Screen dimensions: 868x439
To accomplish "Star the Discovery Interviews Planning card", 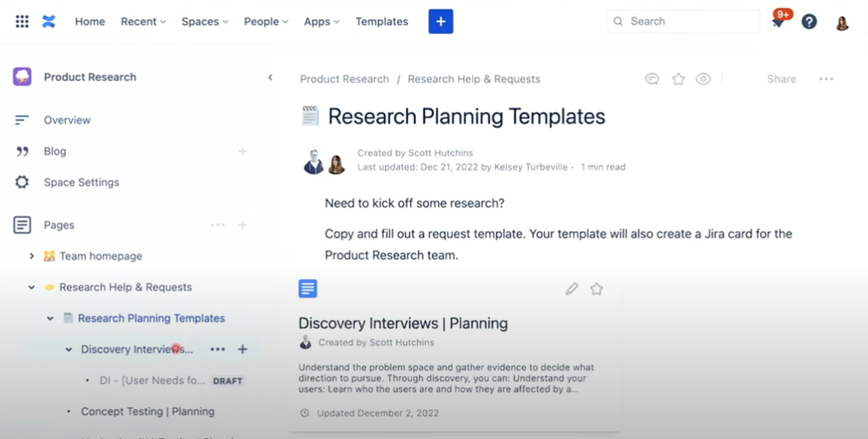I will [596, 289].
